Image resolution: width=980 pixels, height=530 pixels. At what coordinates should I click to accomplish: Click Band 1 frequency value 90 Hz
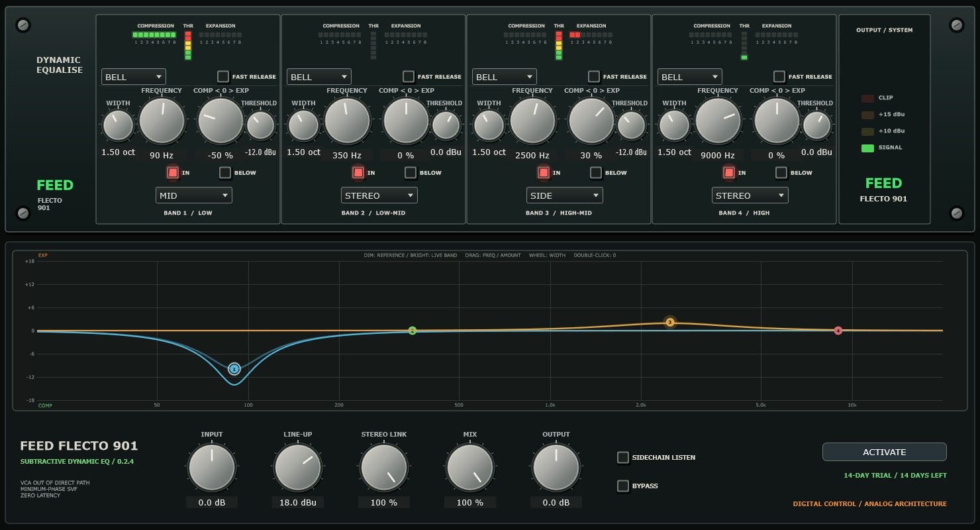pyautogui.click(x=162, y=156)
